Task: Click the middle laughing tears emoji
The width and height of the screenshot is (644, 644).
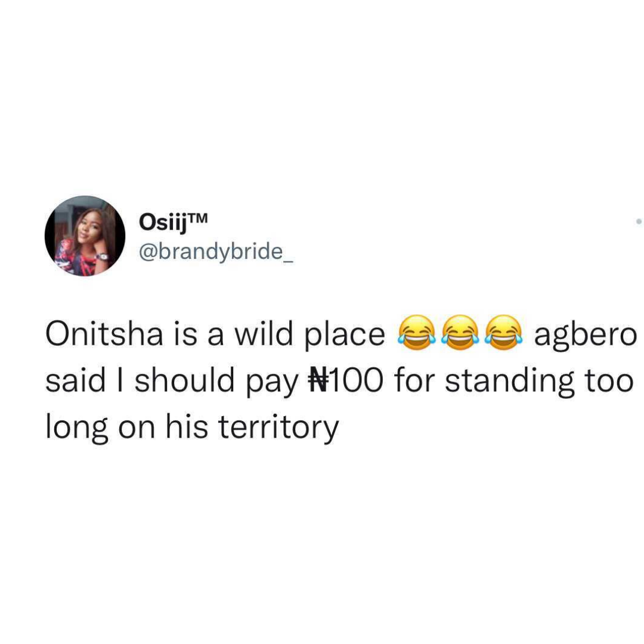Action: (x=460, y=333)
